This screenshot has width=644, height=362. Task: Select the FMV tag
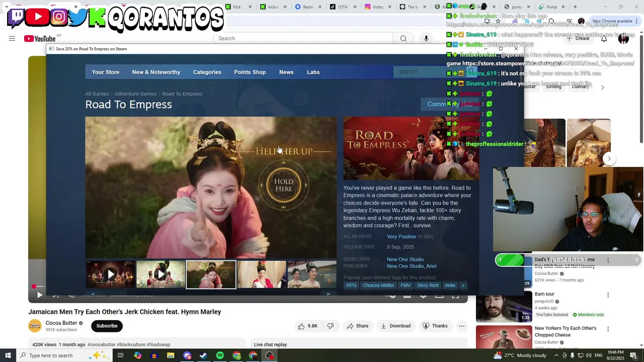pyautogui.click(x=406, y=285)
